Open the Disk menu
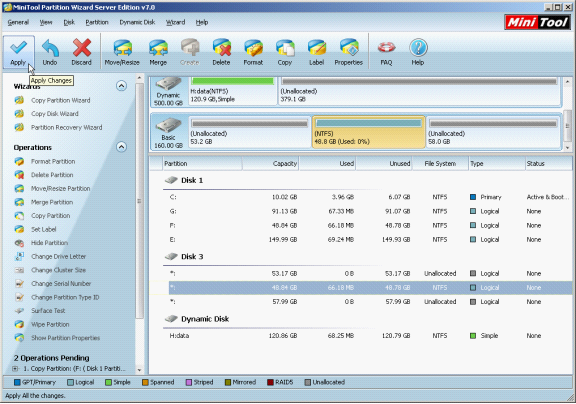This screenshot has height=404, width=576. click(69, 22)
